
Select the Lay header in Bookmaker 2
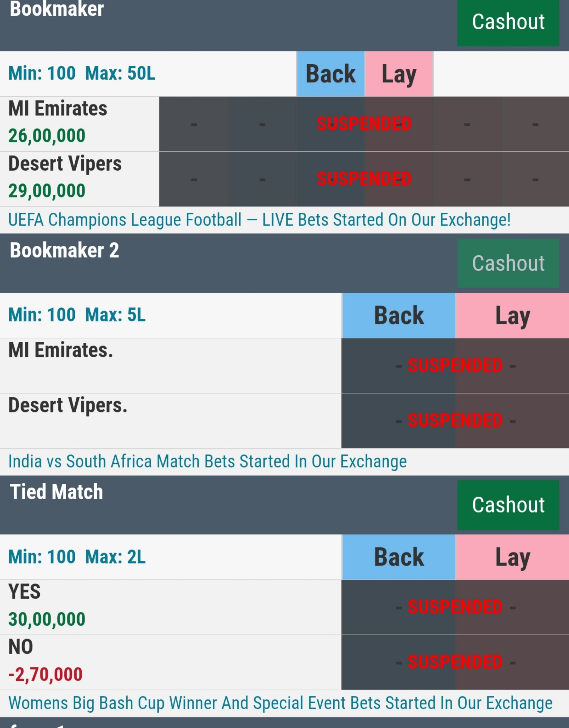coord(512,315)
